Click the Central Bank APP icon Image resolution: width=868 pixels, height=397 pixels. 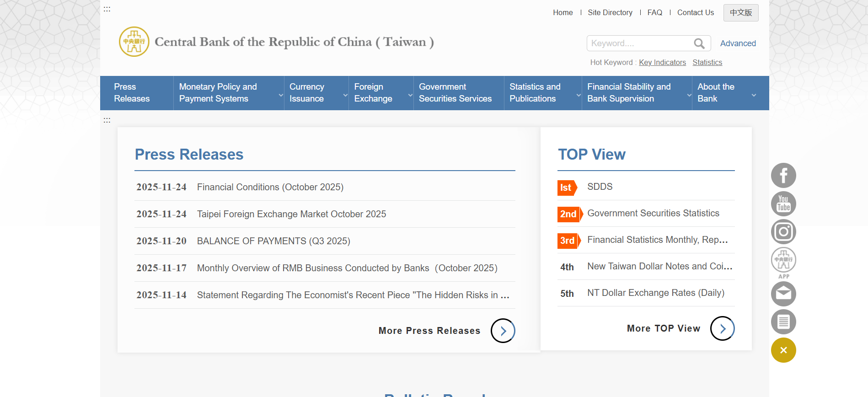tap(783, 261)
